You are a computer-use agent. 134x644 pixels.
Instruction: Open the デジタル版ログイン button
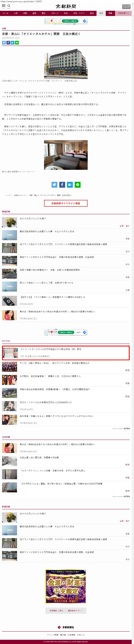coord(126,7)
